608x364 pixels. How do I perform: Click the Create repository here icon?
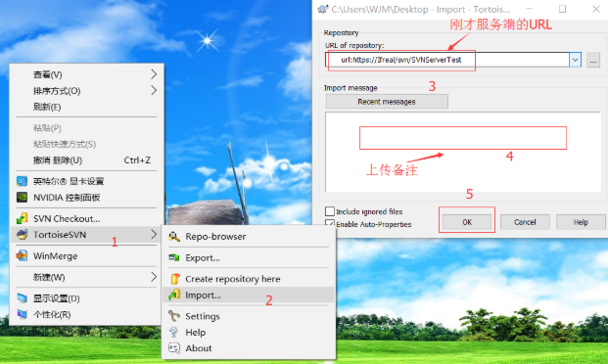click(175, 279)
